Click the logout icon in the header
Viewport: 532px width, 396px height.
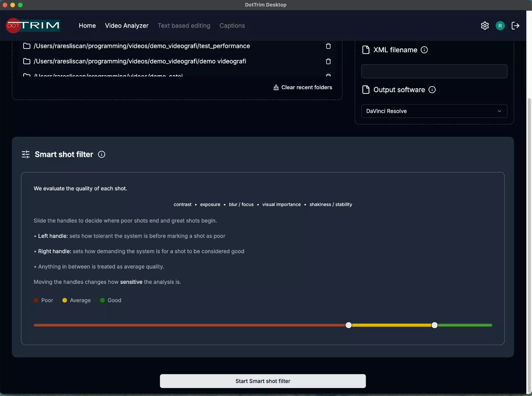(x=515, y=26)
